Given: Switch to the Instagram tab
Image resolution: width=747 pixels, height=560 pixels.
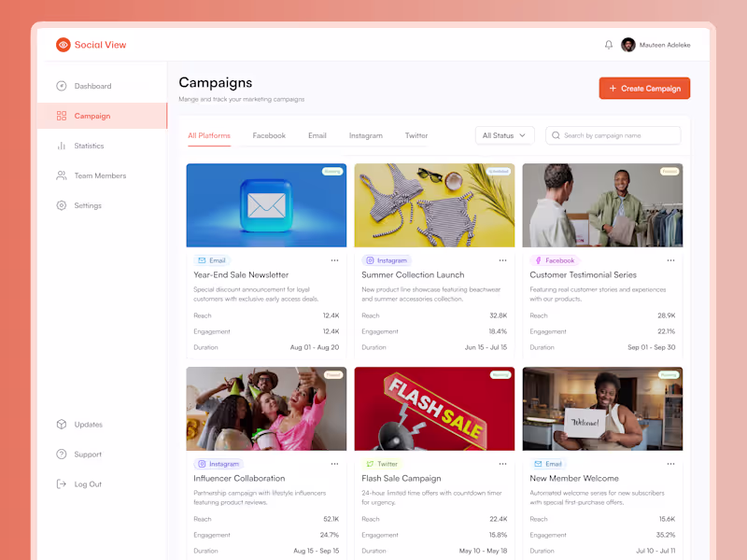Looking at the screenshot, I should (366, 135).
